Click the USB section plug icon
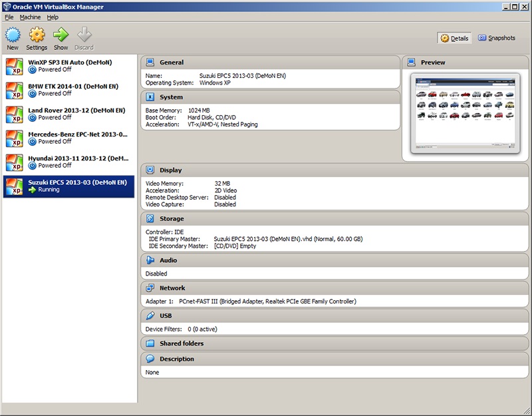Screen dimensions: 532x416 click(150, 315)
